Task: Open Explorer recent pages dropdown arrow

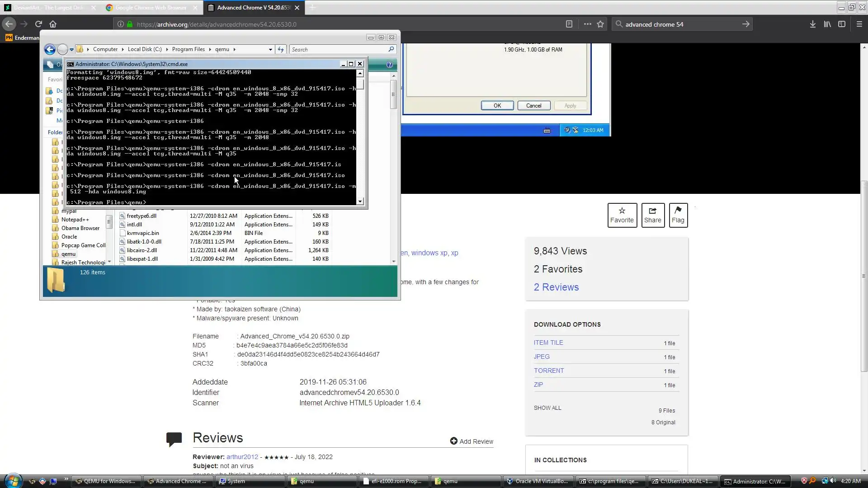Action: 71,49
